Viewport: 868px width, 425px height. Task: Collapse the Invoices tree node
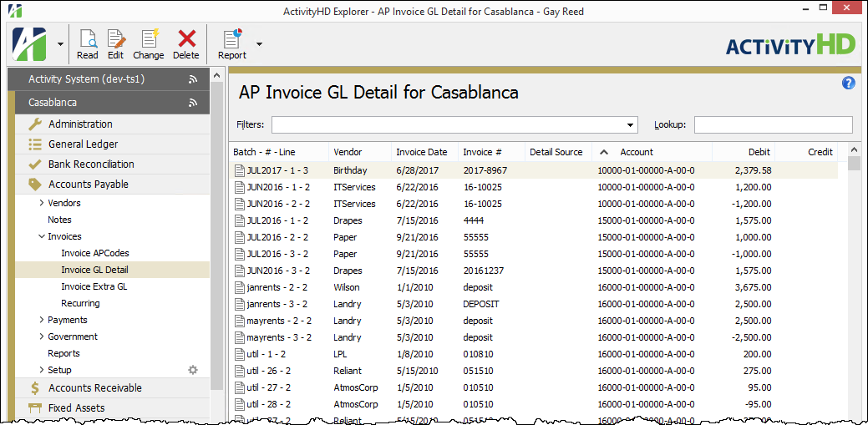pos(42,236)
